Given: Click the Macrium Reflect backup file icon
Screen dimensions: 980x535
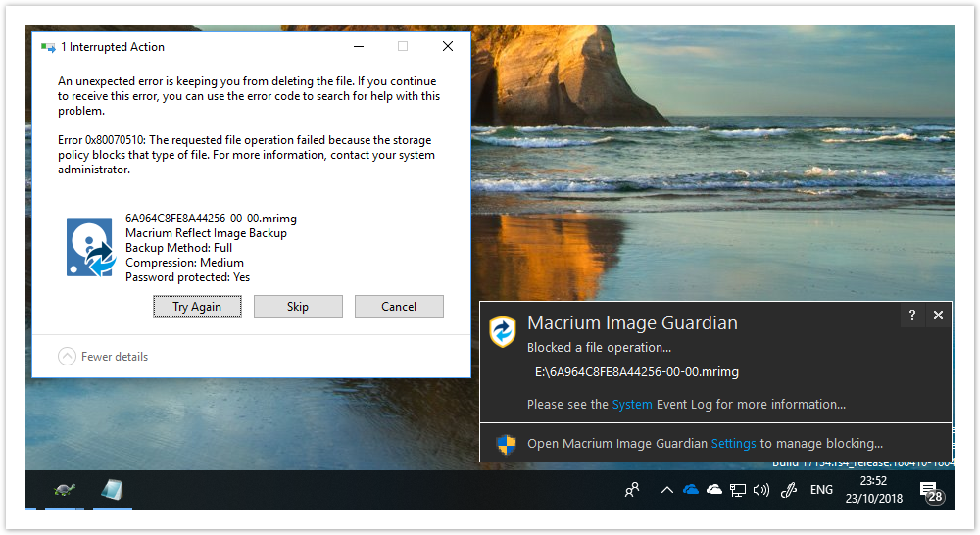Looking at the screenshot, I should pos(90,247).
